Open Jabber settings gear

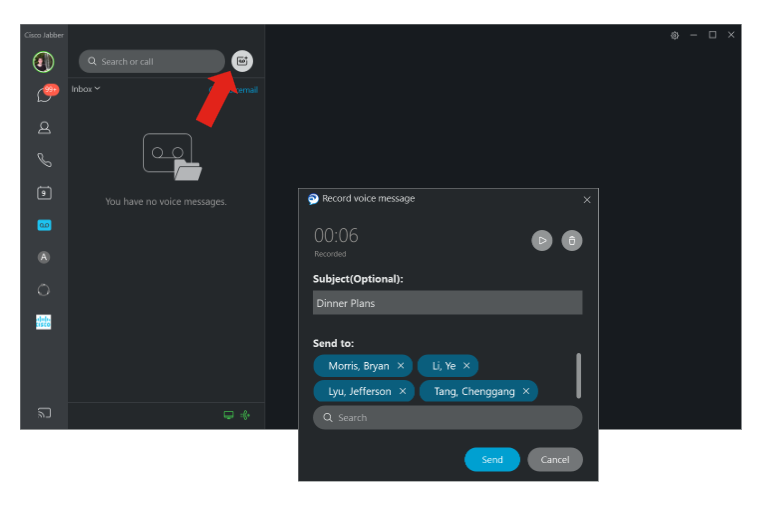[x=675, y=35]
